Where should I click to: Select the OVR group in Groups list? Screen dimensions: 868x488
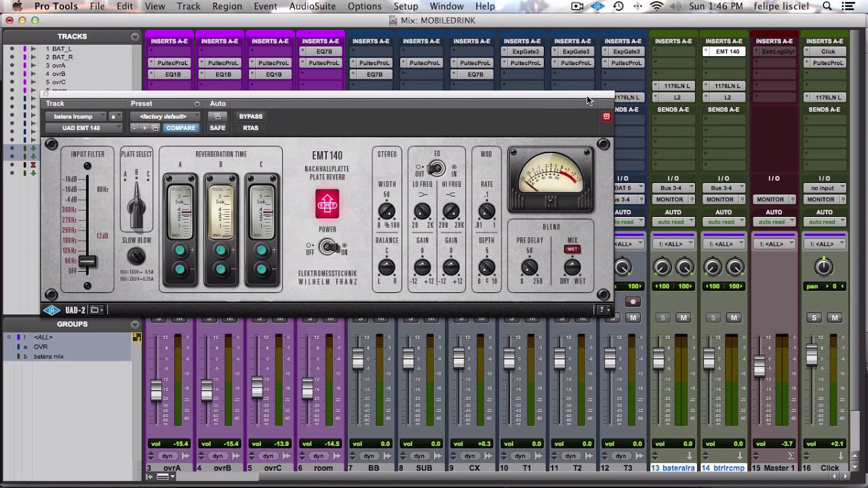pos(41,347)
